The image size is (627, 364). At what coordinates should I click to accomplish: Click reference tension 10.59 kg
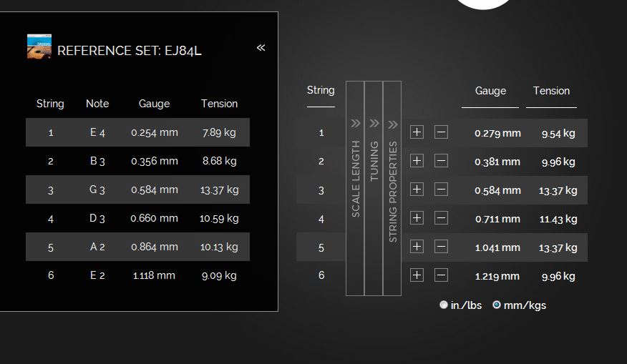point(219,218)
